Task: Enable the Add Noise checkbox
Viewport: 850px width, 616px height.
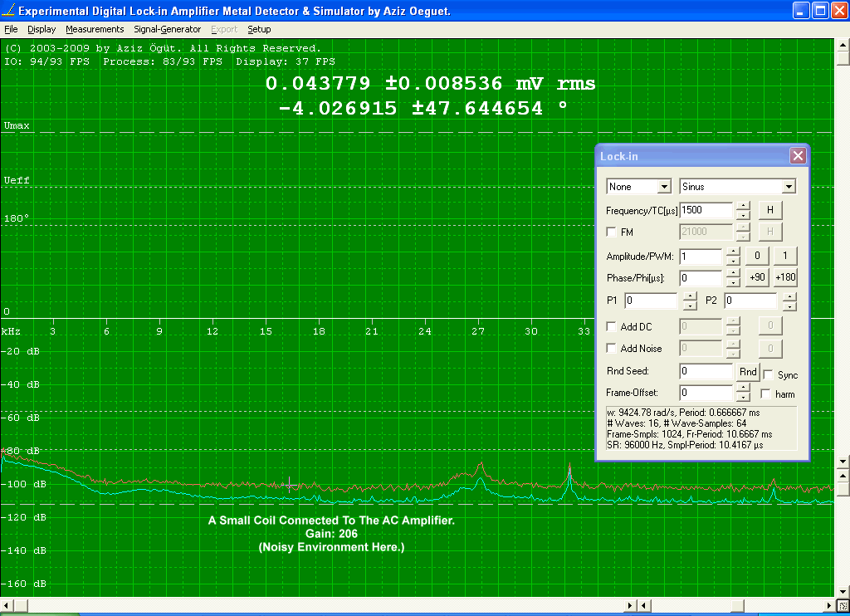Action: pyautogui.click(x=612, y=349)
